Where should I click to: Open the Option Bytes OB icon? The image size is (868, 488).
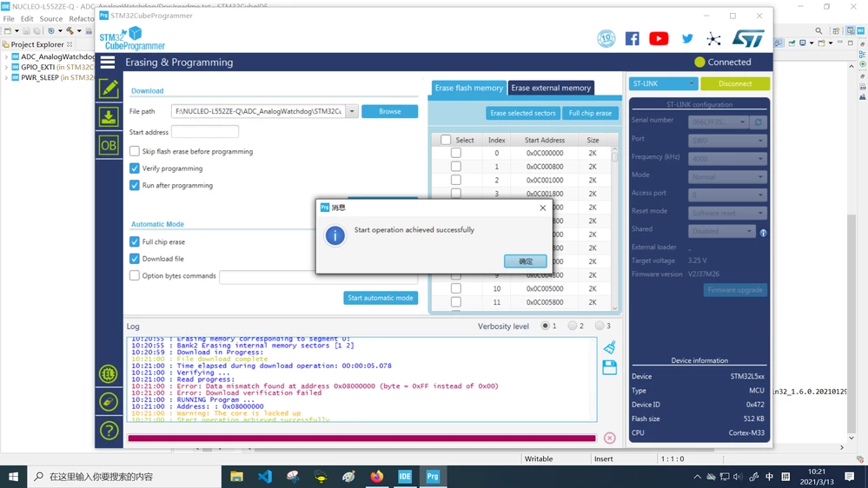tap(109, 146)
